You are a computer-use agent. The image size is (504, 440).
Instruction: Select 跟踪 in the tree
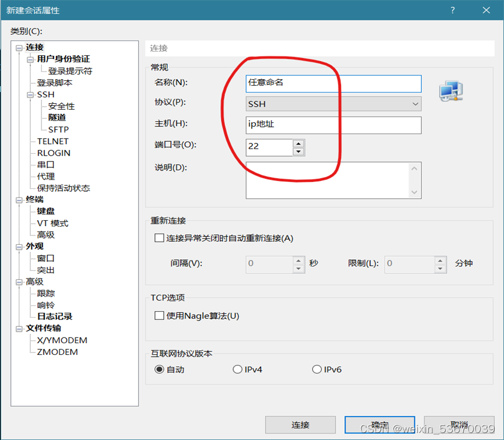click(x=45, y=294)
